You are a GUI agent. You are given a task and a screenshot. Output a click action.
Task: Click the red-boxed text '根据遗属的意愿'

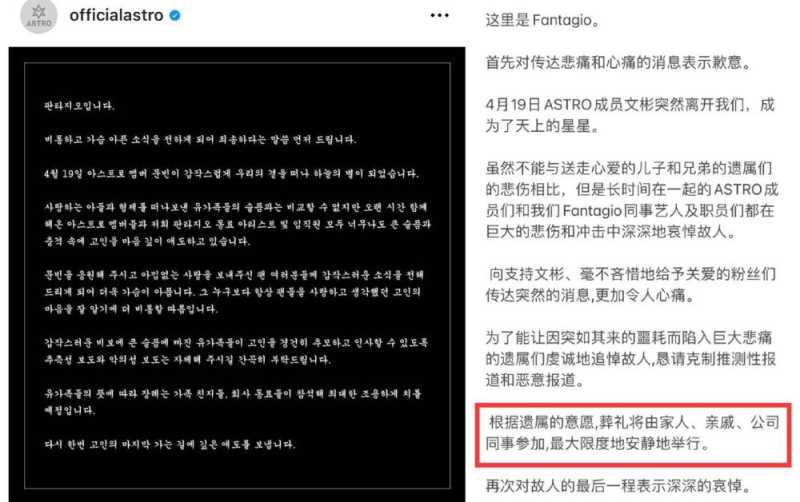pos(633,433)
